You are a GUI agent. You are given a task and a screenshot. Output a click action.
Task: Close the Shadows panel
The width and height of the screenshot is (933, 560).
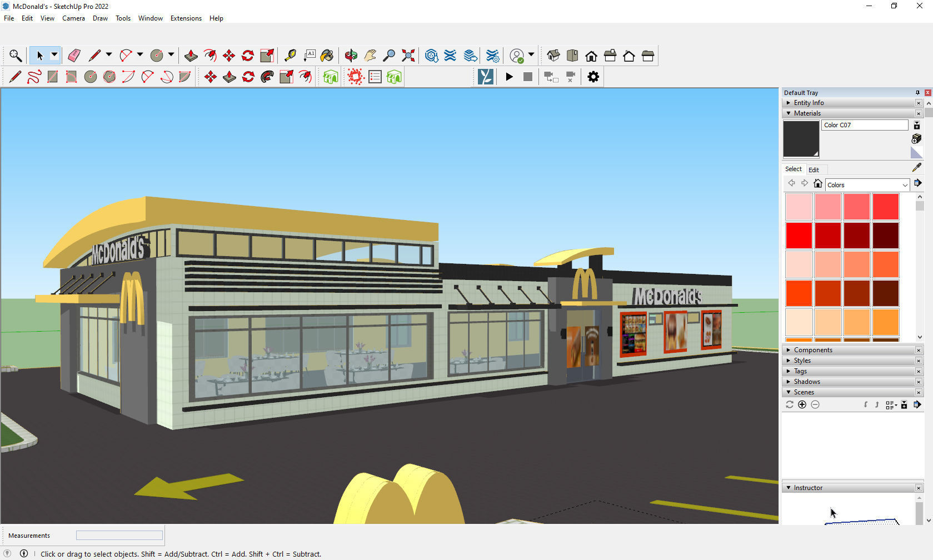coord(919,382)
